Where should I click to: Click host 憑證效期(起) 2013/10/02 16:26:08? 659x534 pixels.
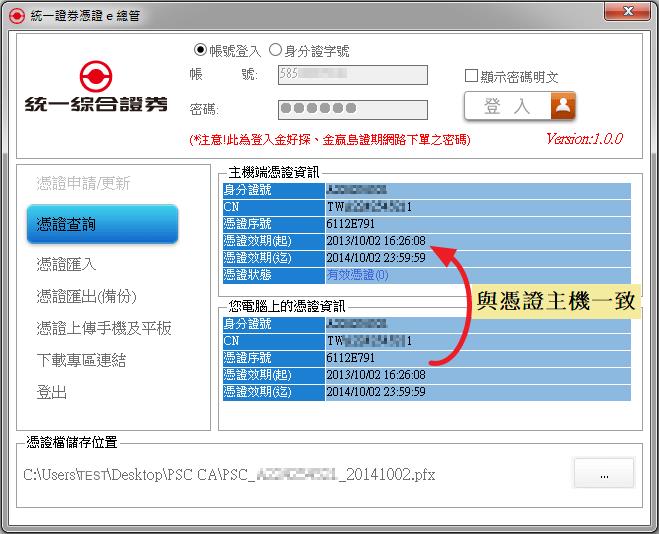[x=376, y=241]
